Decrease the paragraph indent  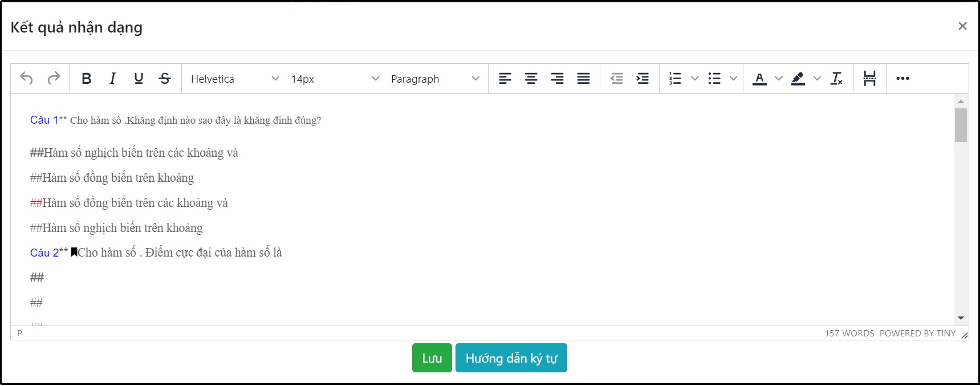616,79
